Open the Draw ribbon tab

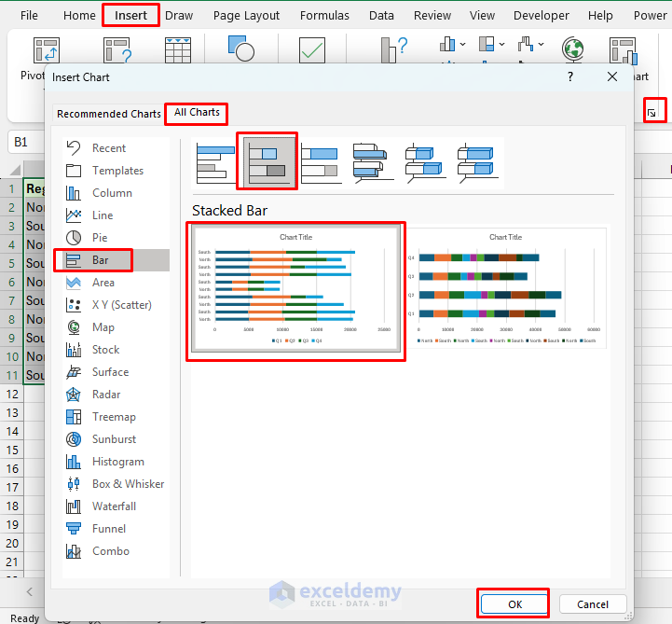click(179, 16)
